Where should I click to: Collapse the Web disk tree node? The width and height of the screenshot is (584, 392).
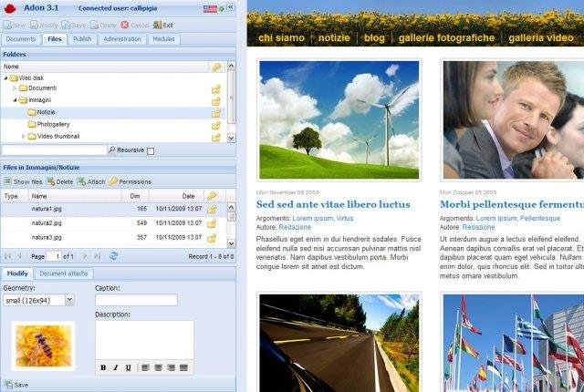(5, 77)
